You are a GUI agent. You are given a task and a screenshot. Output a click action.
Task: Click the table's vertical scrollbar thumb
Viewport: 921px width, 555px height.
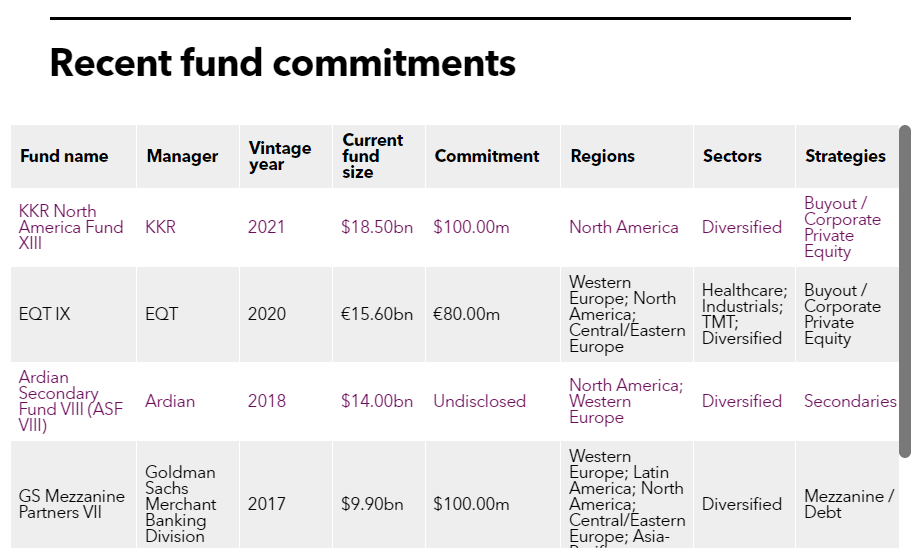[905, 291]
